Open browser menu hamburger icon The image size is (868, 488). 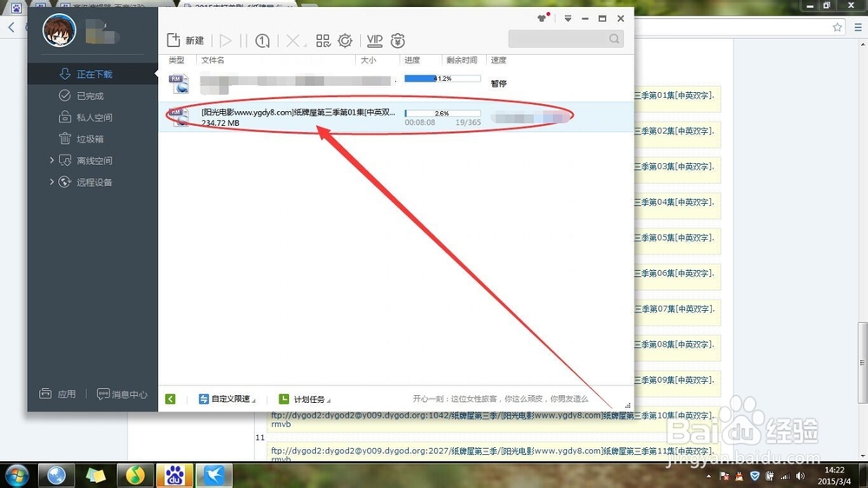(x=858, y=27)
